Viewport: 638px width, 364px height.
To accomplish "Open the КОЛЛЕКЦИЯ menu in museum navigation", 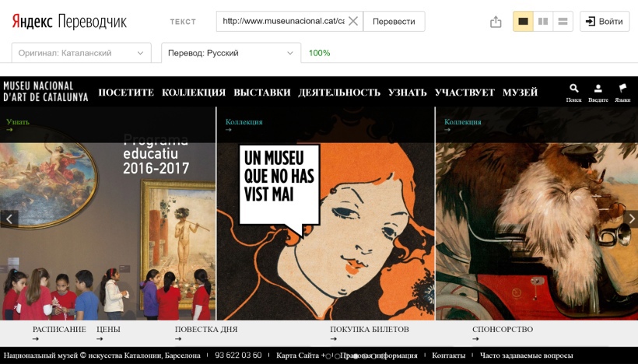I will click(194, 93).
